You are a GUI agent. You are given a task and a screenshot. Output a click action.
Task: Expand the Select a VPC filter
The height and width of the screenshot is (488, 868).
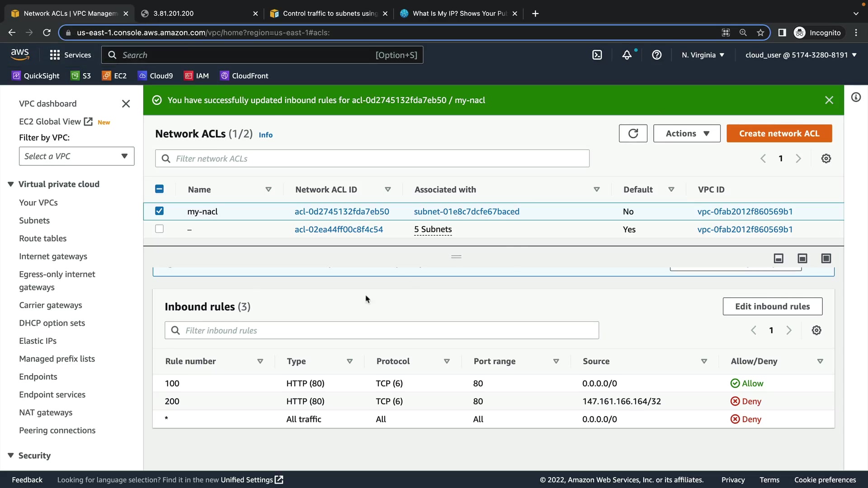click(x=76, y=156)
